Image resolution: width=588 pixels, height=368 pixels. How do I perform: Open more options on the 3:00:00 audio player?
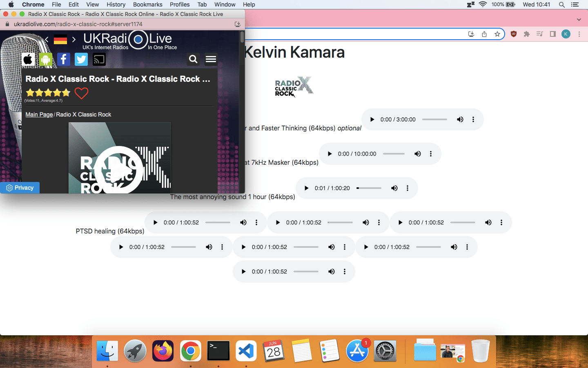click(473, 119)
